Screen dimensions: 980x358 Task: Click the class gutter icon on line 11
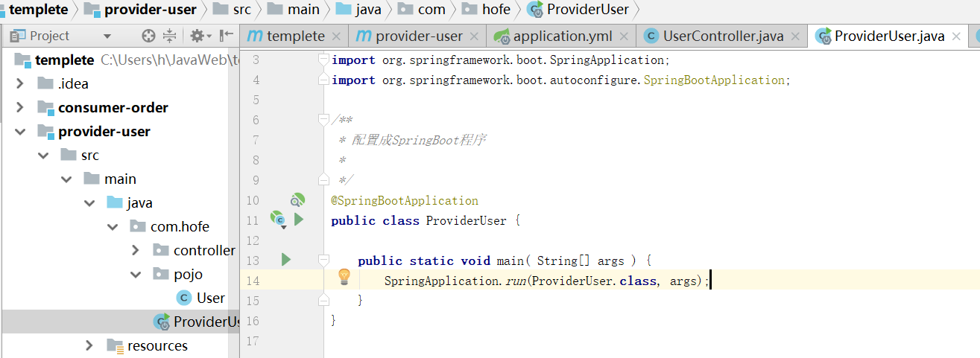pyautogui.click(x=278, y=220)
